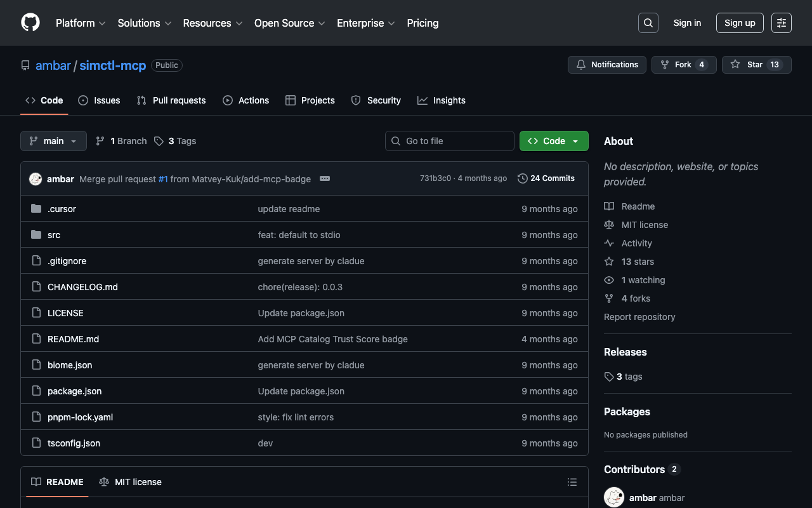Image resolution: width=812 pixels, height=508 pixels.
Task: Open the README.md file link
Action: click(73, 339)
